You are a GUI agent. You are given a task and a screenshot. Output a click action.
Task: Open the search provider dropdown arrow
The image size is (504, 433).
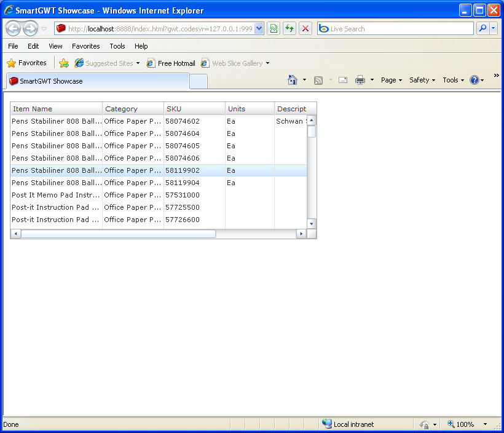[x=494, y=29]
